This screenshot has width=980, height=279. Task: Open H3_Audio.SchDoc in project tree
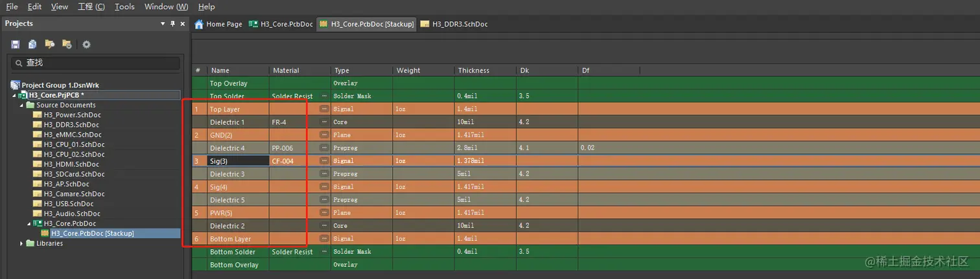[72, 214]
